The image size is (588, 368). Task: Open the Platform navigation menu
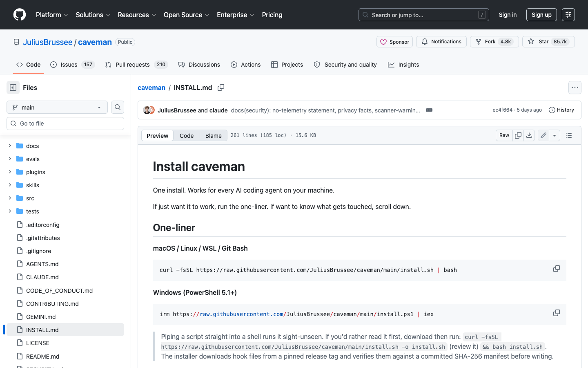(x=52, y=15)
